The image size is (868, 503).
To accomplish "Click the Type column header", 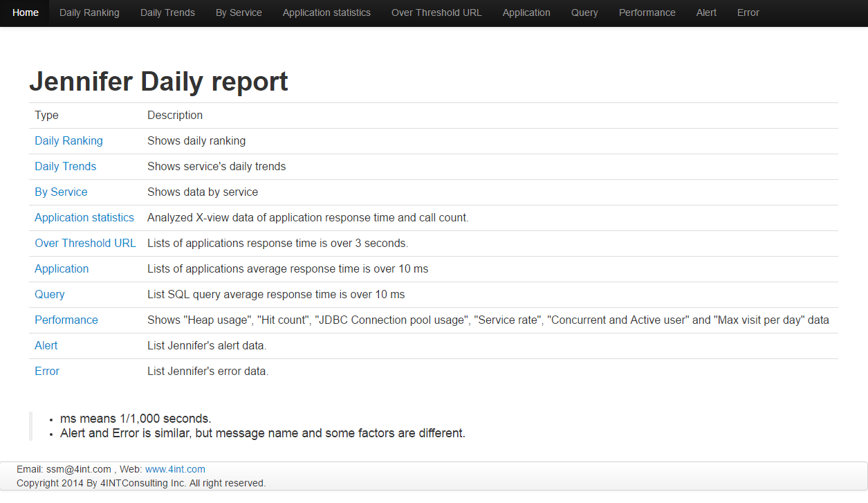I will 47,115.
